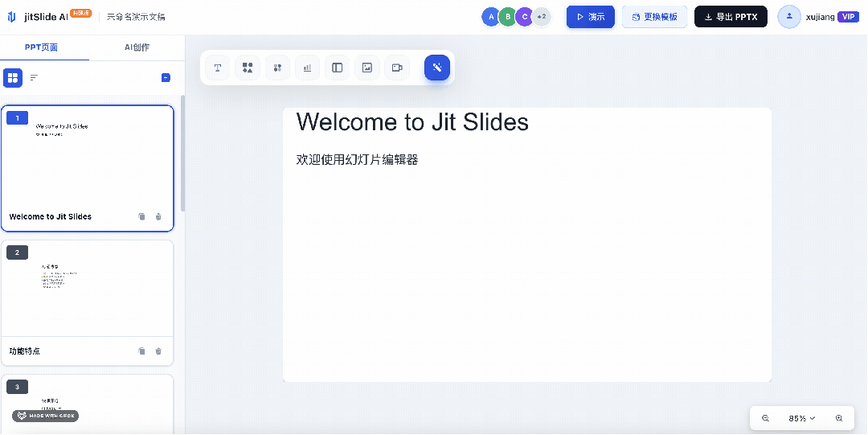This screenshot has width=868, height=435.
Task: Click the blue collapse icon in slide panel
Action: [x=166, y=77]
